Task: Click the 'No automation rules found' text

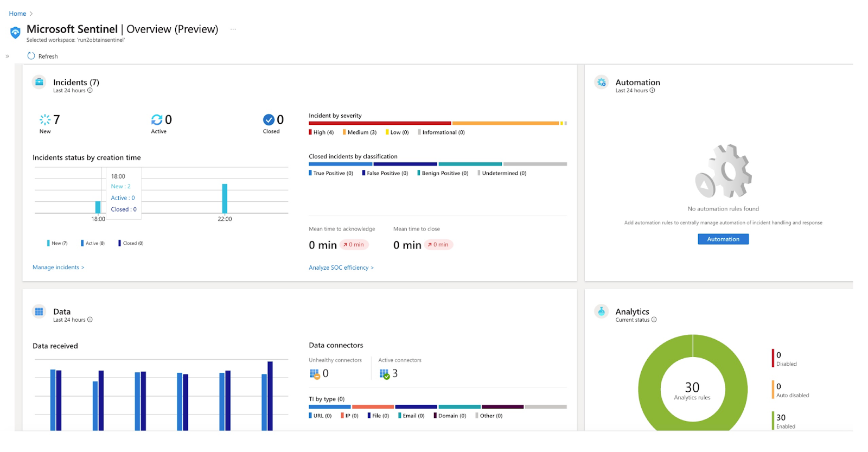Action: click(723, 209)
